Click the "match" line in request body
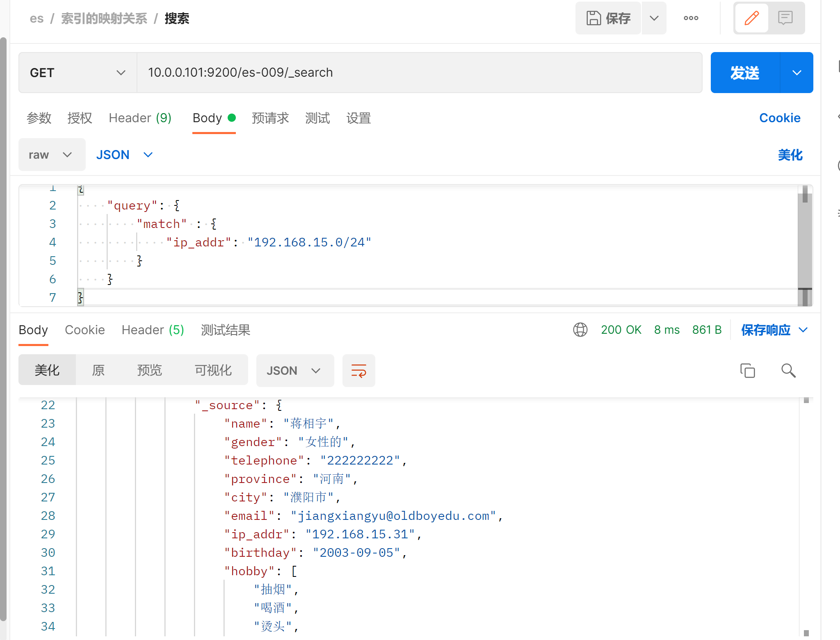This screenshot has height=640, width=840. 176,224
